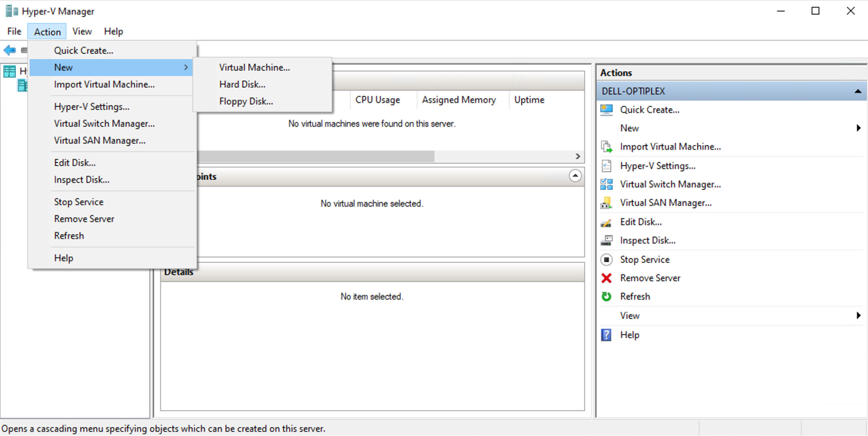Image resolution: width=868 pixels, height=436 pixels.
Task: Click the horizontal scrollbar right arrow
Action: 578,156
